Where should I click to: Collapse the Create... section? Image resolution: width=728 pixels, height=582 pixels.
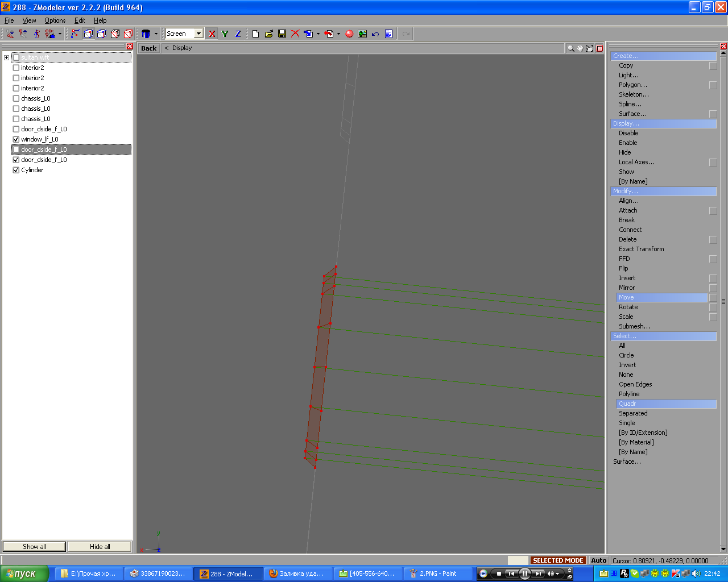click(663, 56)
